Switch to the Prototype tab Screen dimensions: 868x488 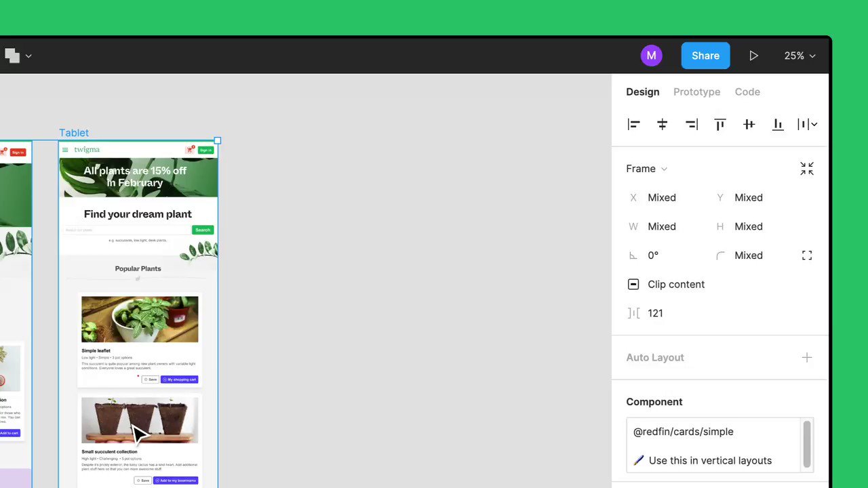pyautogui.click(x=696, y=91)
